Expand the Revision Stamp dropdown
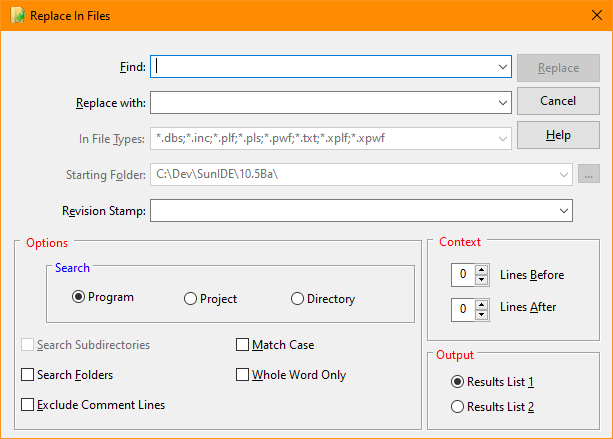 point(565,211)
